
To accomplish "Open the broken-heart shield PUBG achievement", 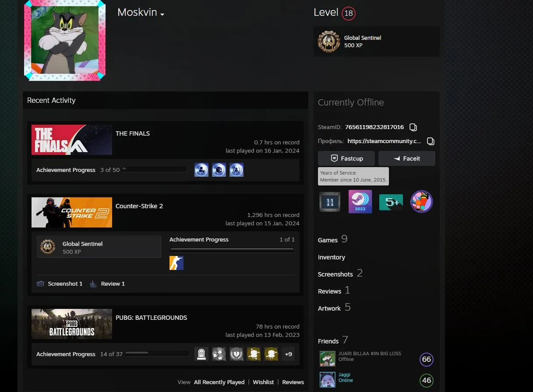I will [x=236, y=354].
